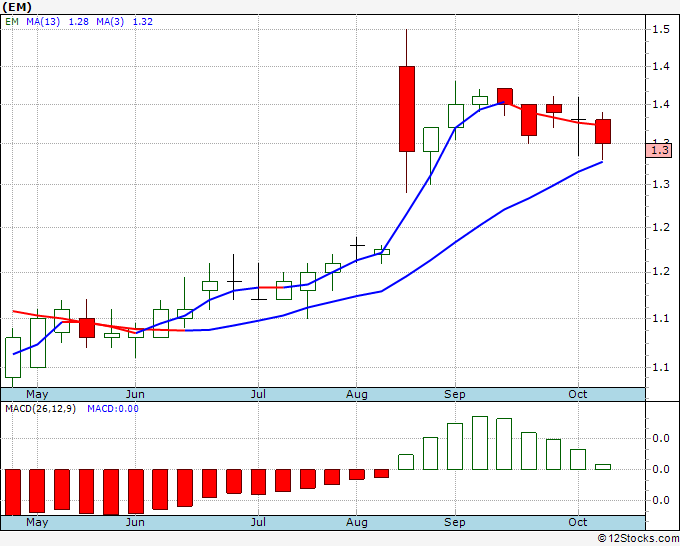Click the red candlestick in mid-May
The height and width of the screenshot is (546, 680).
coord(87,328)
